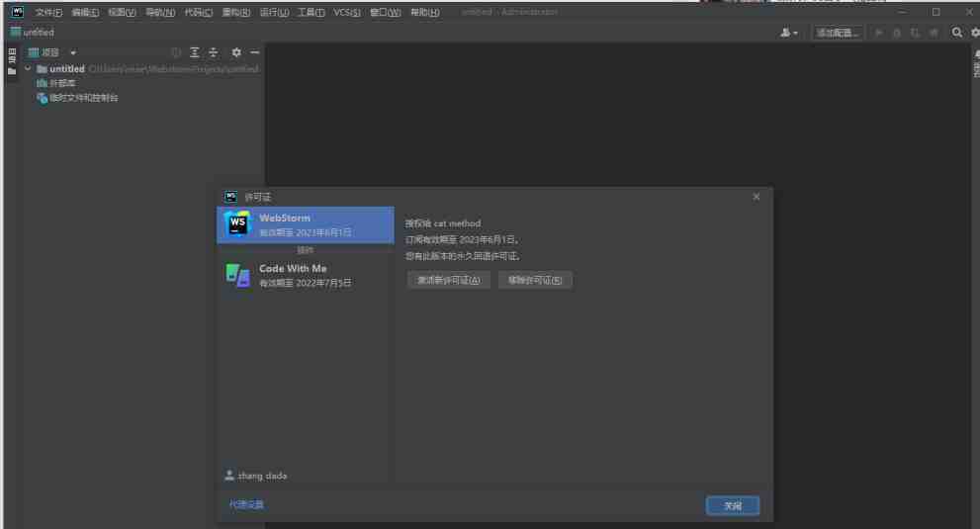
Task: Open the project view dropdown arrow
Action: (73, 53)
